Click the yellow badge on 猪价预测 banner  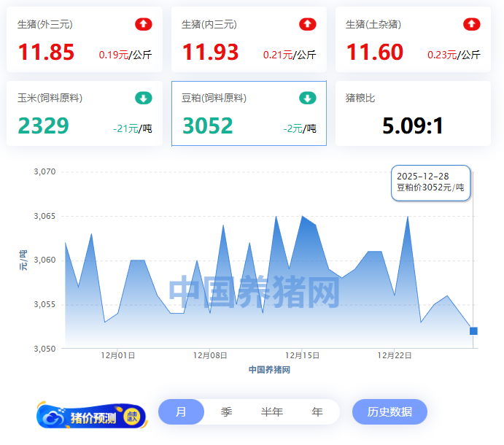(132, 417)
